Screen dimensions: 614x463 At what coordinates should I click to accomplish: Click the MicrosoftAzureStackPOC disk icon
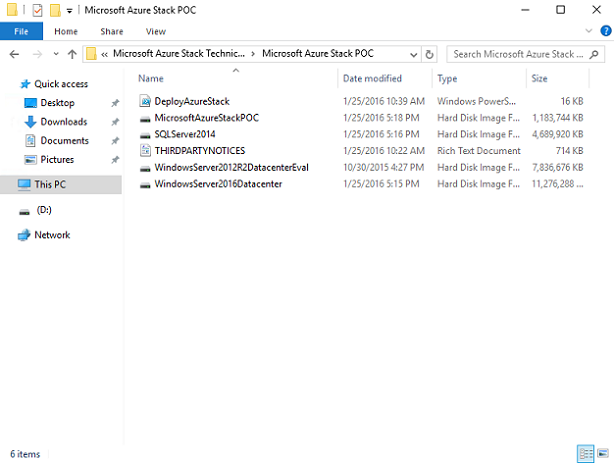[145, 119]
